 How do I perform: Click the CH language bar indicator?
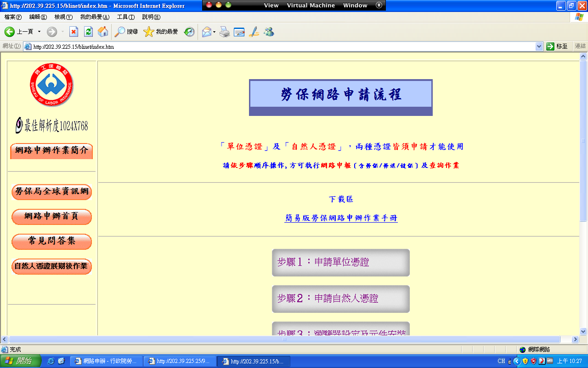501,361
